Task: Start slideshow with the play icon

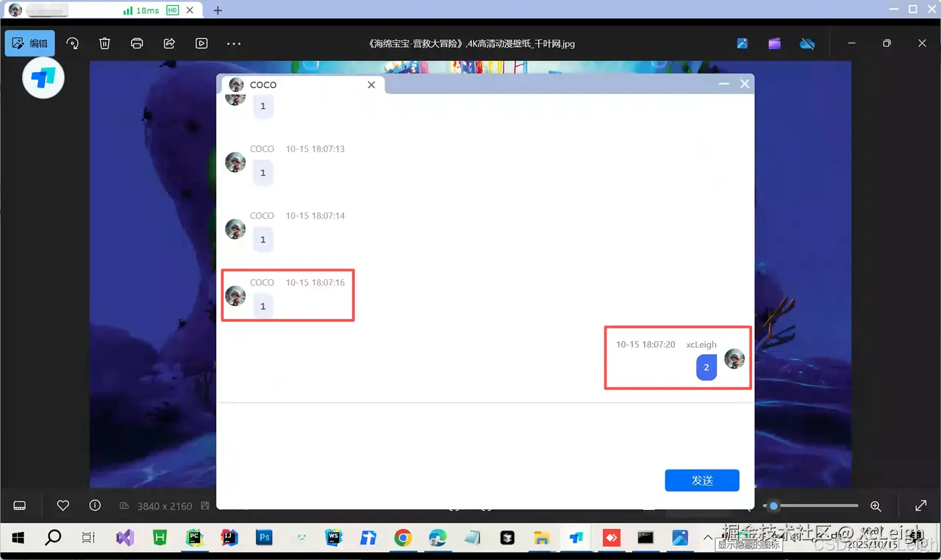Action: (x=201, y=43)
